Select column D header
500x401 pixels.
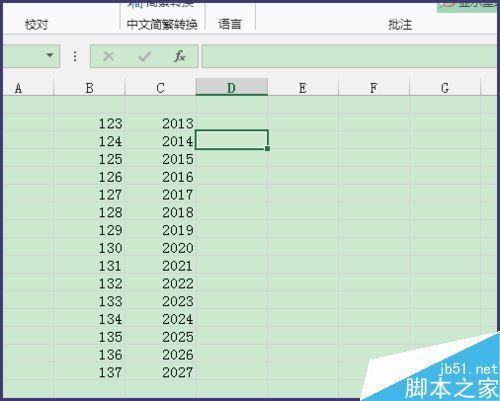231,88
